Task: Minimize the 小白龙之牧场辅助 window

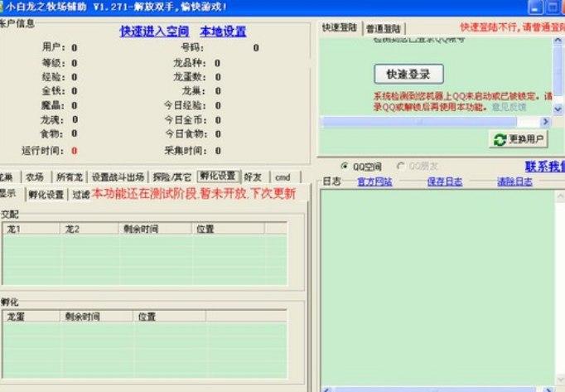Action: pos(535,7)
